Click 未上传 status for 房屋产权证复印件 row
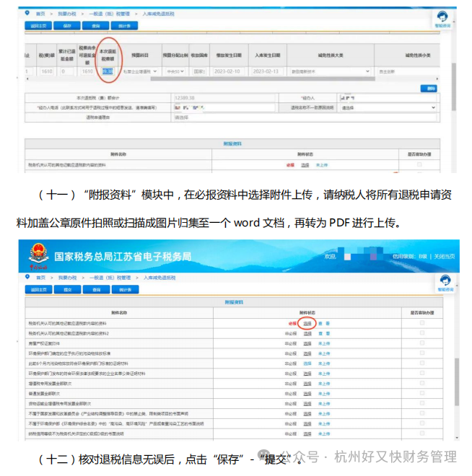The image size is (472, 476). (x=324, y=343)
